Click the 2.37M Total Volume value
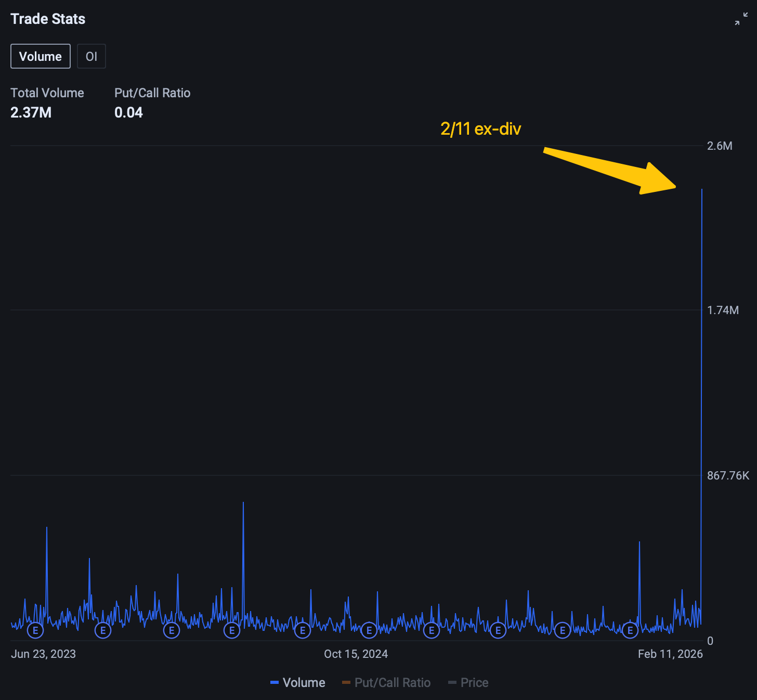 [31, 112]
